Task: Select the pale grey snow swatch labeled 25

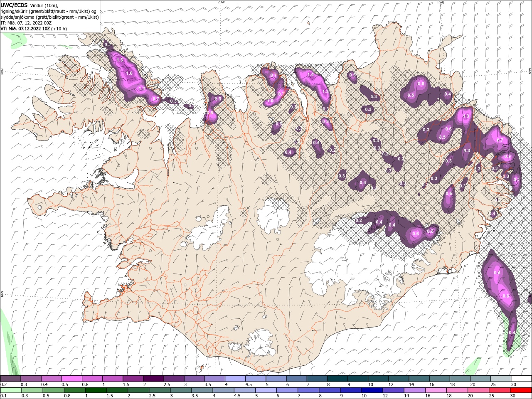Action: pyautogui.click(x=501, y=379)
